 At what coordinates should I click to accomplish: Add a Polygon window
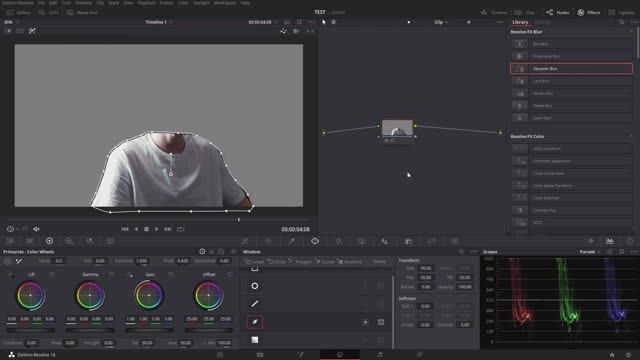[x=300, y=261]
